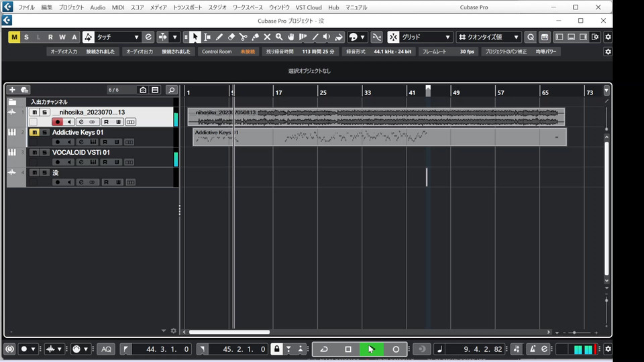The width and height of the screenshot is (644, 362).
Task: Click the AQ auto quantize button
Action: point(107,349)
